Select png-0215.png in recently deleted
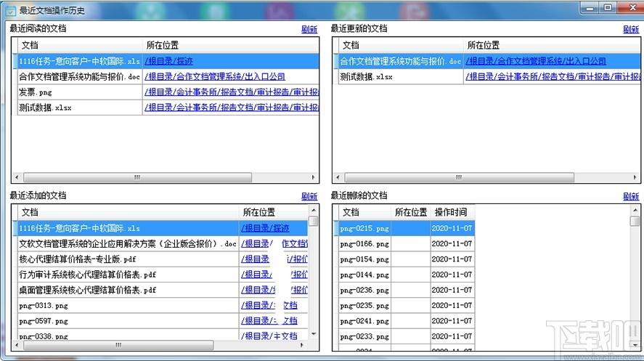 364,228
